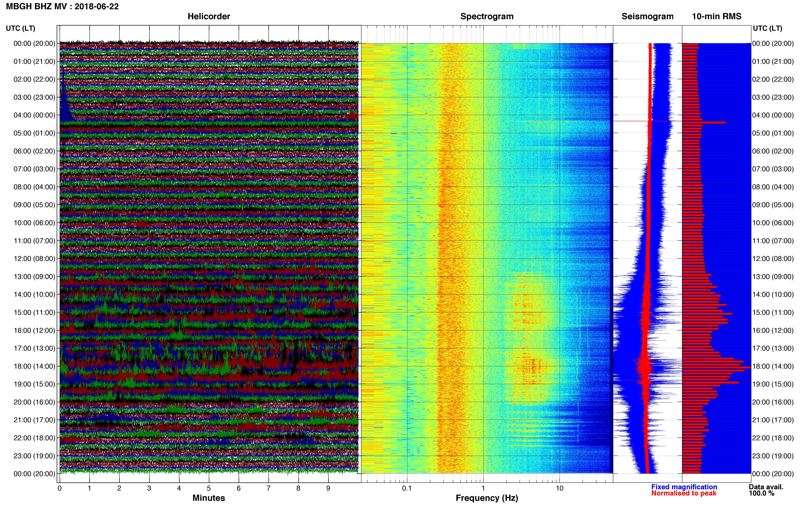
Task: Click '23:00 (19:00)' on the right time axis
Action: coord(773,456)
